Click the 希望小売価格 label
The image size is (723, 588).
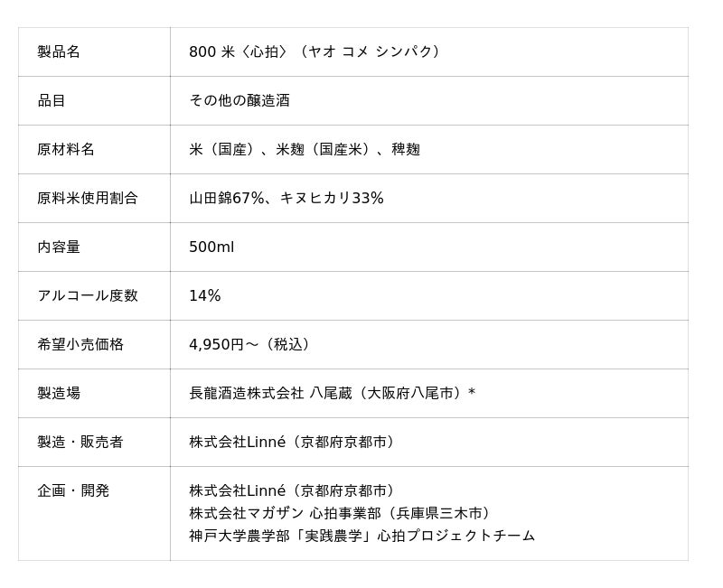80,344
